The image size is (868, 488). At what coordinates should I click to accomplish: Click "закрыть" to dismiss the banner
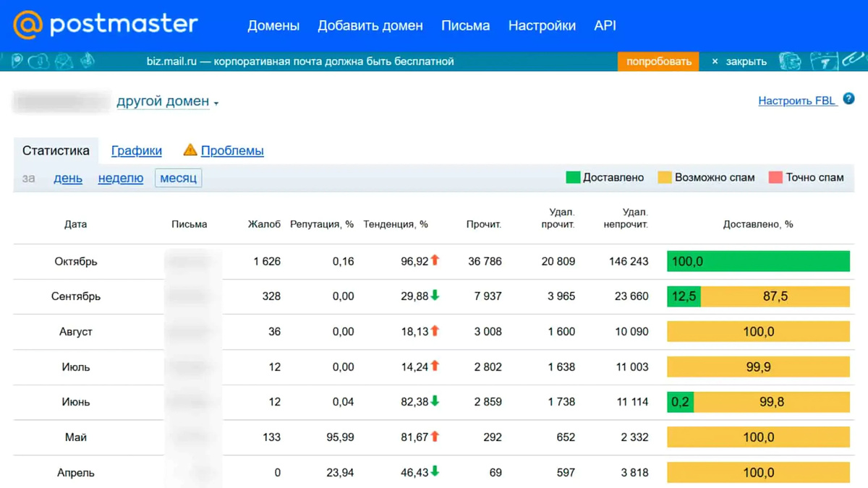tap(745, 61)
